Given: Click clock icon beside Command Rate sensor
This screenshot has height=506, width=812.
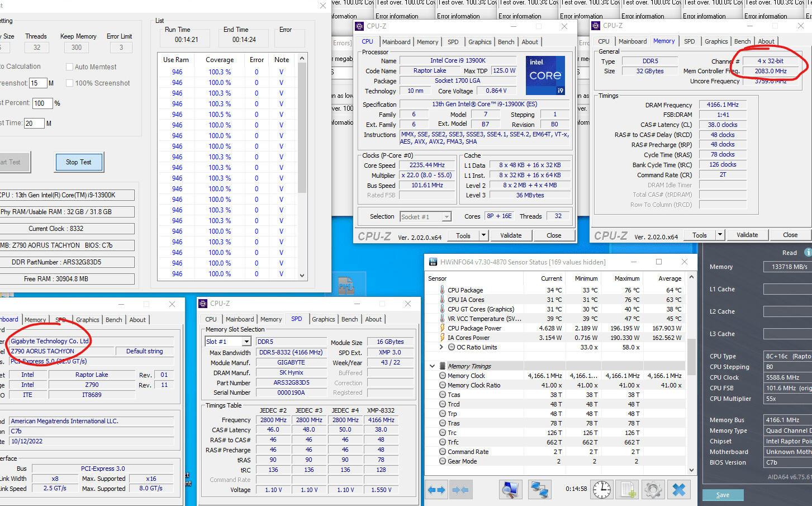Looking at the screenshot, I should 442,452.
